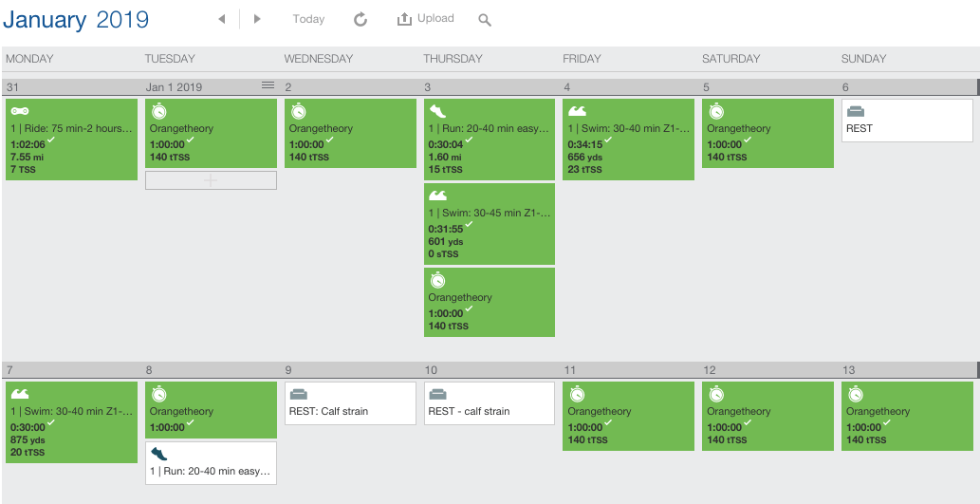Click the Upload icon
Image resolution: width=980 pixels, height=504 pixels.
click(404, 19)
